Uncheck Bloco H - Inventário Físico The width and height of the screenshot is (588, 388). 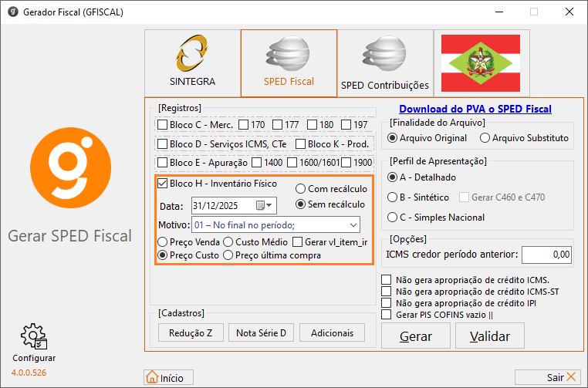click(162, 184)
